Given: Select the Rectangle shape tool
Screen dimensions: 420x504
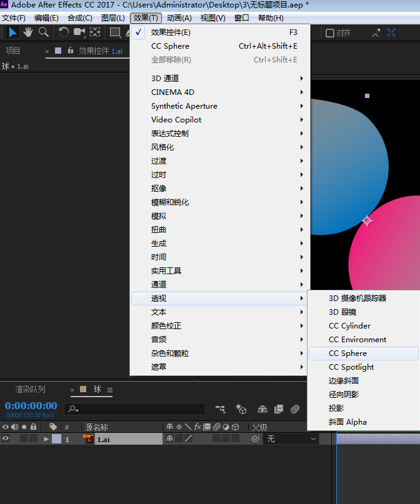Looking at the screenshot, I should (115, 32).
